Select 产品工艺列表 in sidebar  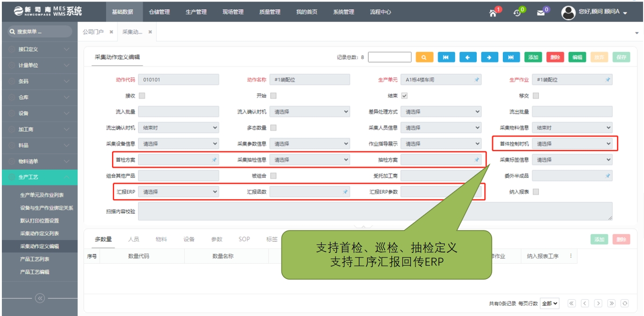click(35, 259)
